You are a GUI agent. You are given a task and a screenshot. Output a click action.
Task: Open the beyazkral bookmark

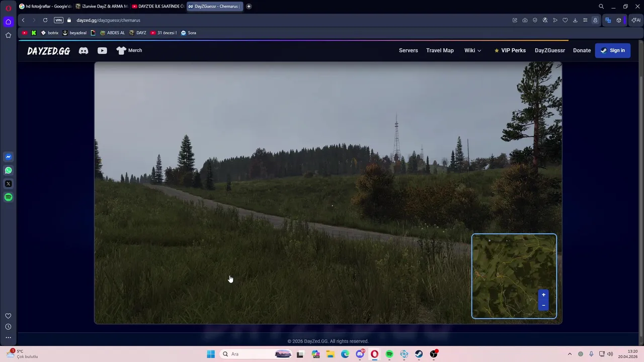pos(74,33)
